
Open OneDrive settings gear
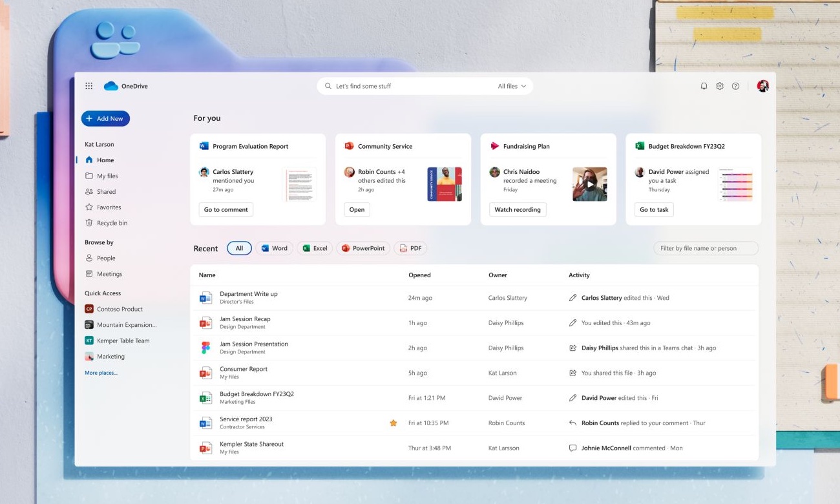tap(719, 85)
